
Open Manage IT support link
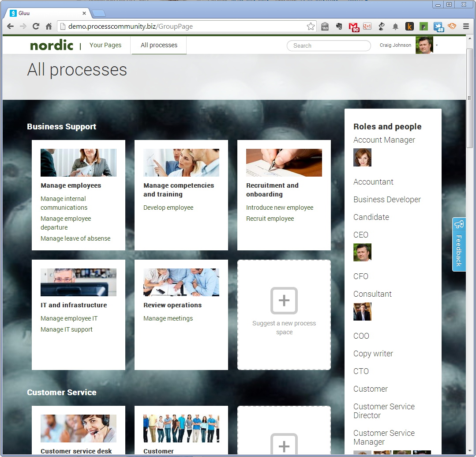point(67,329)
